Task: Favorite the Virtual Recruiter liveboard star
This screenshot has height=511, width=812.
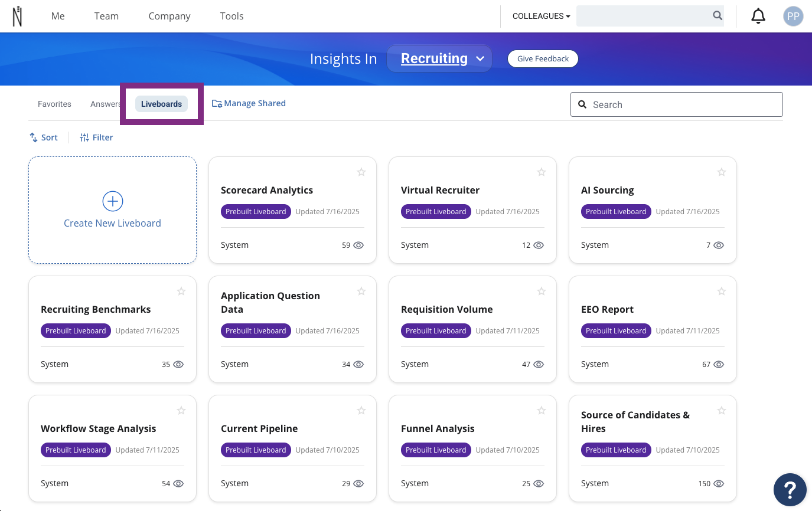Action: 542,172
